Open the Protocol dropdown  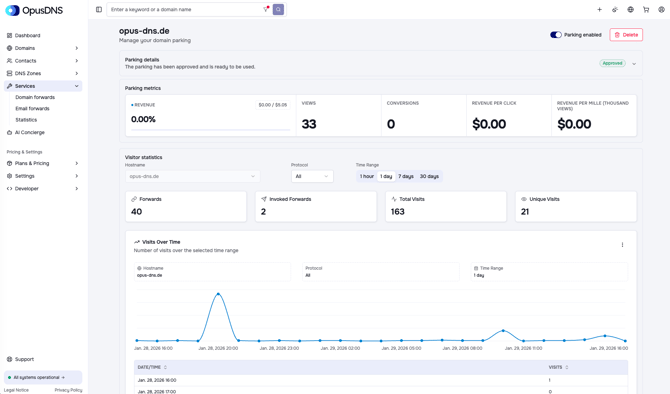pyautogui.click(x=312, y=176)
